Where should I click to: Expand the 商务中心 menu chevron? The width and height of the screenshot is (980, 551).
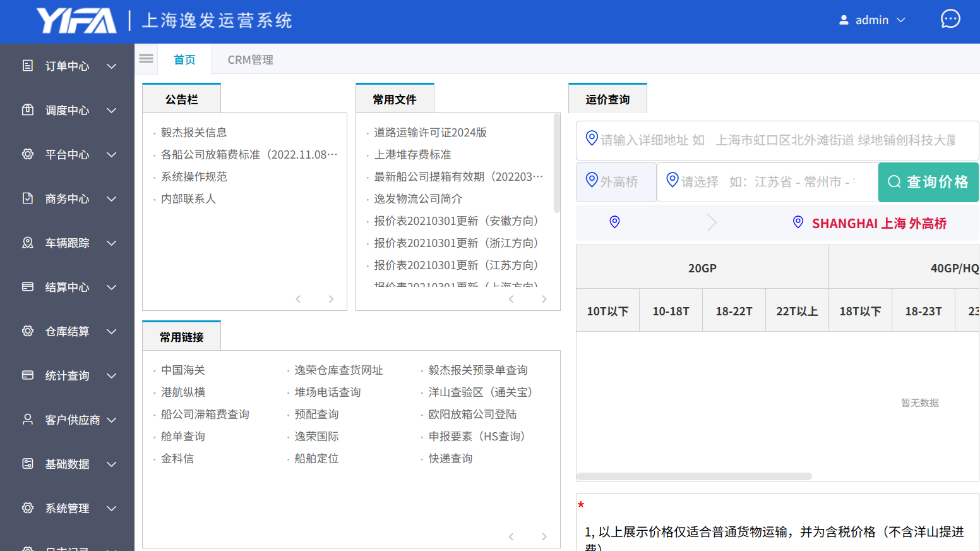[x=112, y=198]
